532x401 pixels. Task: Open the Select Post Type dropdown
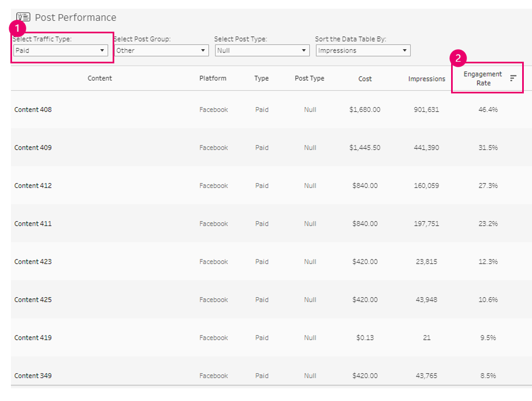tap(262, 50)
